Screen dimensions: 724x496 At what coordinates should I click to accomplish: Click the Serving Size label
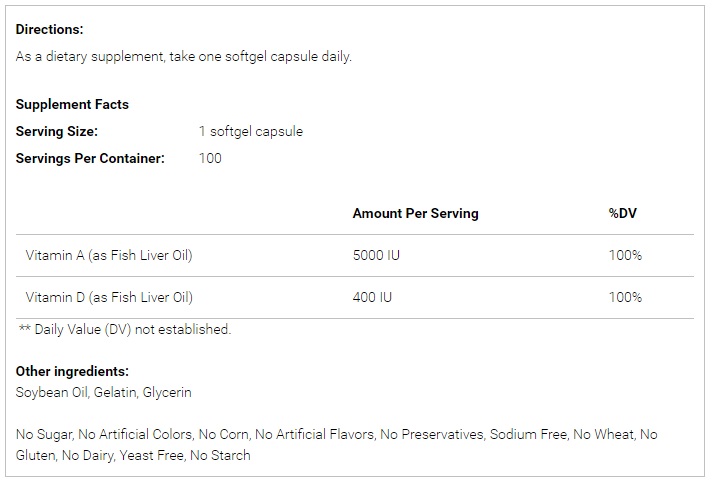coord(56,131)
